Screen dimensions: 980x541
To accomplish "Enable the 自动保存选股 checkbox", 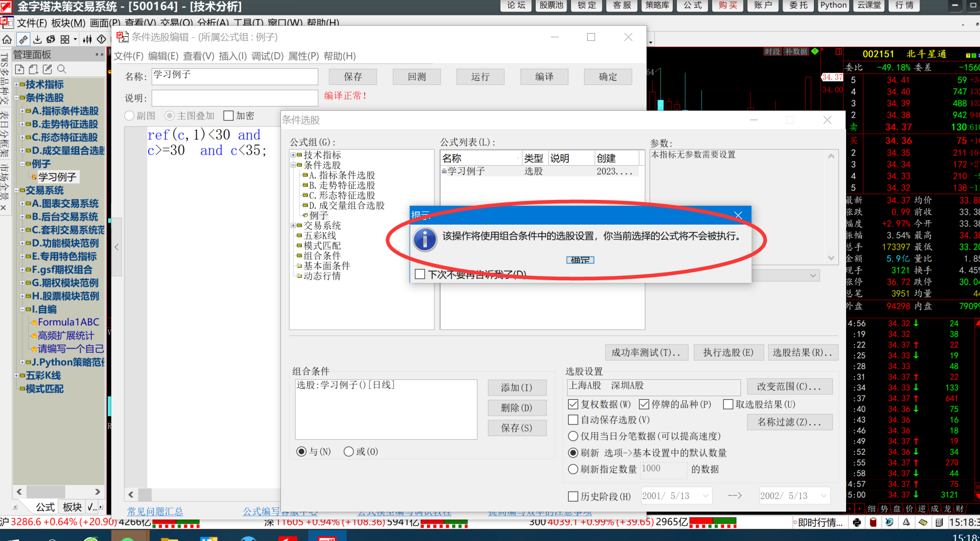I will pos(574,420).
